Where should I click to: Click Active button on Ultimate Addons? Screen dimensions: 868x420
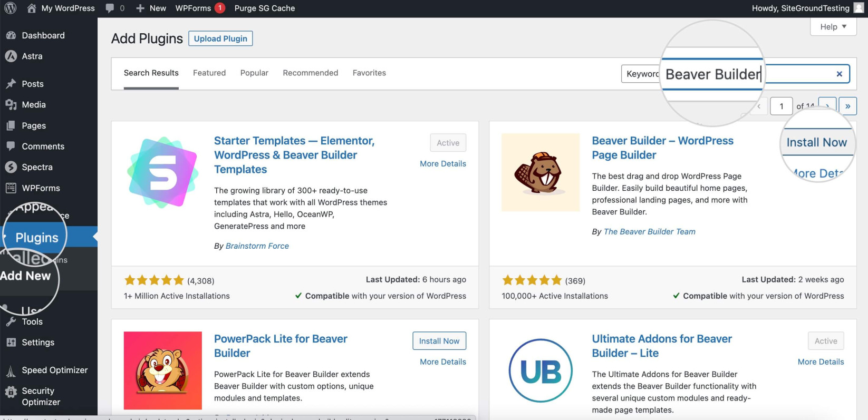click(x=826, y=341)
